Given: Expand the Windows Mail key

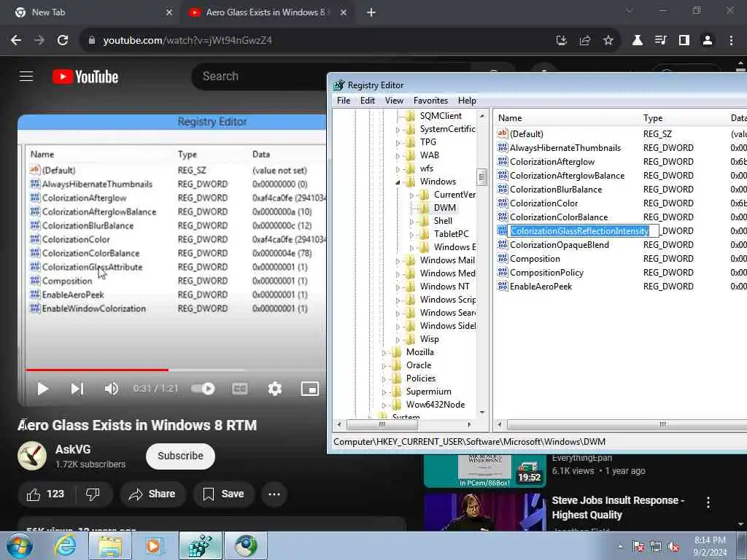Looking at the screenshot, I should tap(398, 261).
